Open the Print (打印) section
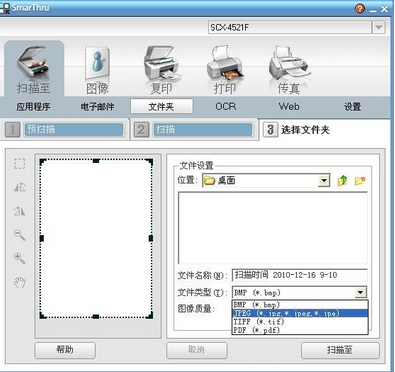Viewport: 395px width, 372px height. pyautogui.click(x=224, y=70)
